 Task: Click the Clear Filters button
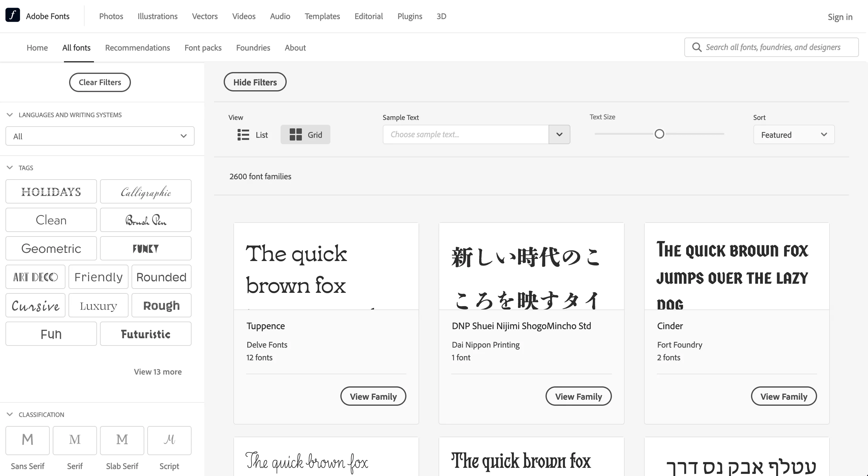(x=100, y=82)
